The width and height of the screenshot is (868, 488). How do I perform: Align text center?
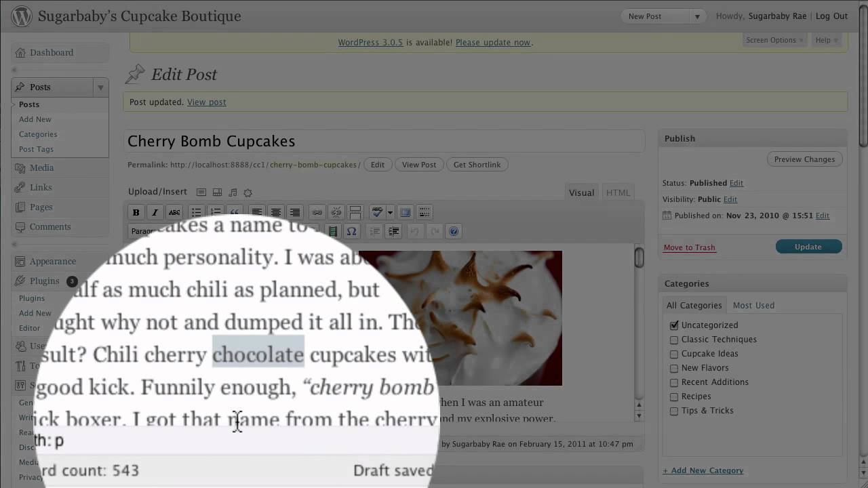[x=275, y=212]
